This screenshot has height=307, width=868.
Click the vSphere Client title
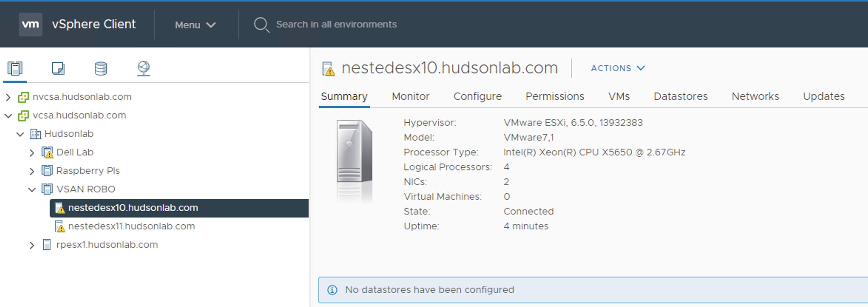(x=94, y=24)
